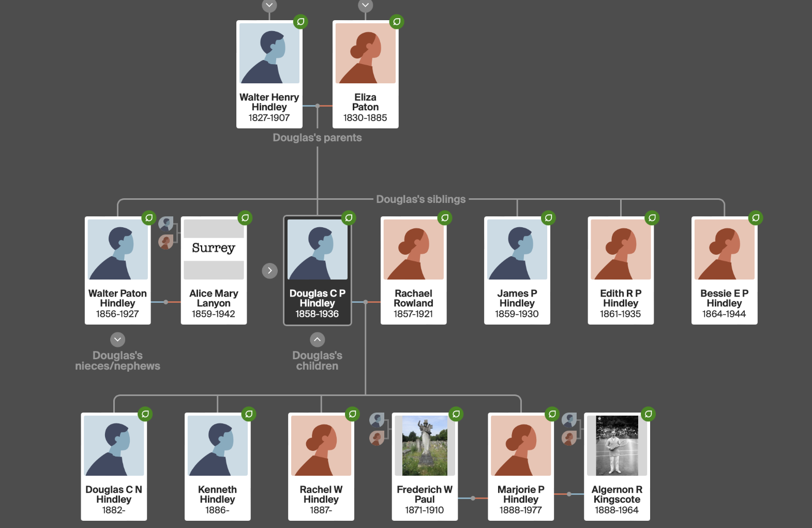Click the hint leaf on Walter Henry Hindley
Screen dimensions: 812x528
(x=300, y=22)
